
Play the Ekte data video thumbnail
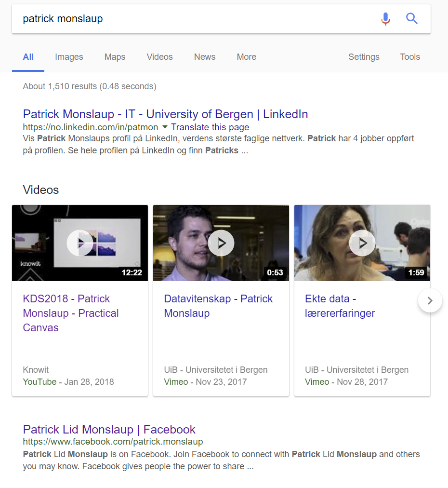tap(362, 243)
